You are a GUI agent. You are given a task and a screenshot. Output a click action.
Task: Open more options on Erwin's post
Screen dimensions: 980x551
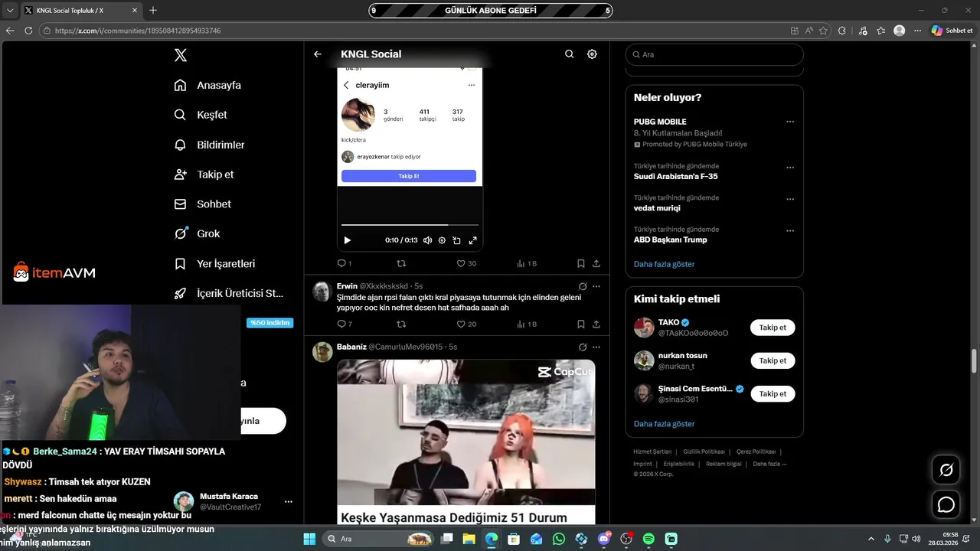pos(596,286)
